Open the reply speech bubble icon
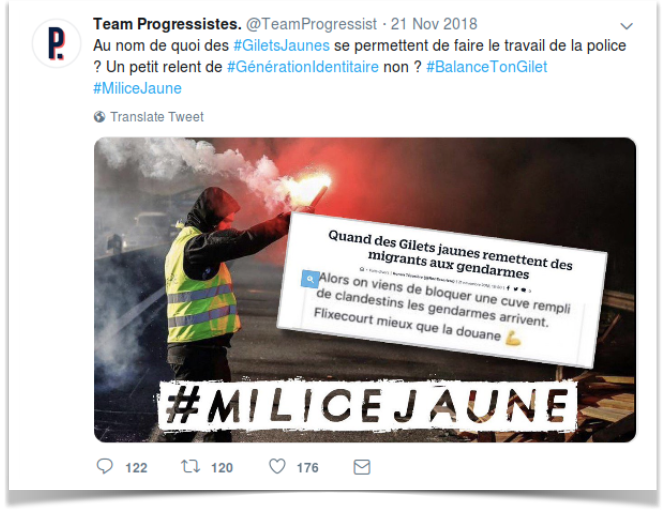Viewport: 666px width, 514px height. [104, 466]
